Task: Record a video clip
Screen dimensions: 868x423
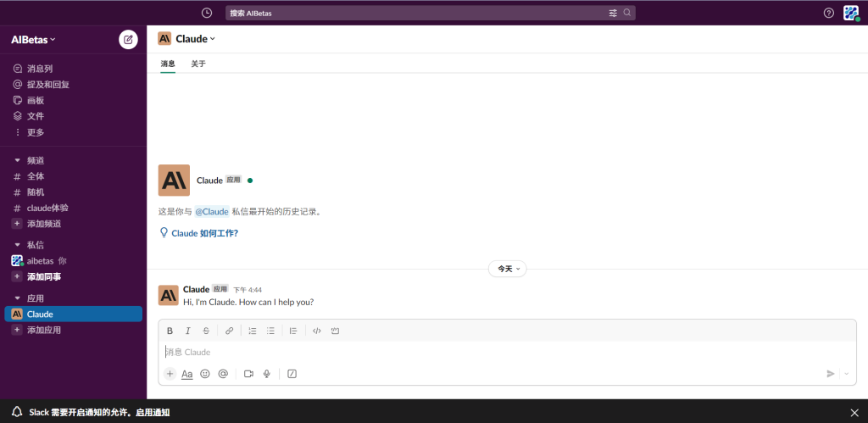Action: coord(248,374)
